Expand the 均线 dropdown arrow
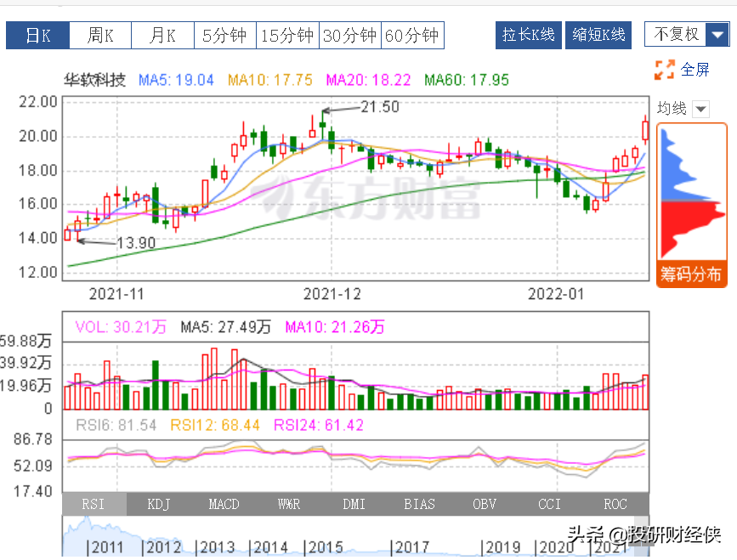The height and width of the screenshot is (560, 737). click(700, 109)
